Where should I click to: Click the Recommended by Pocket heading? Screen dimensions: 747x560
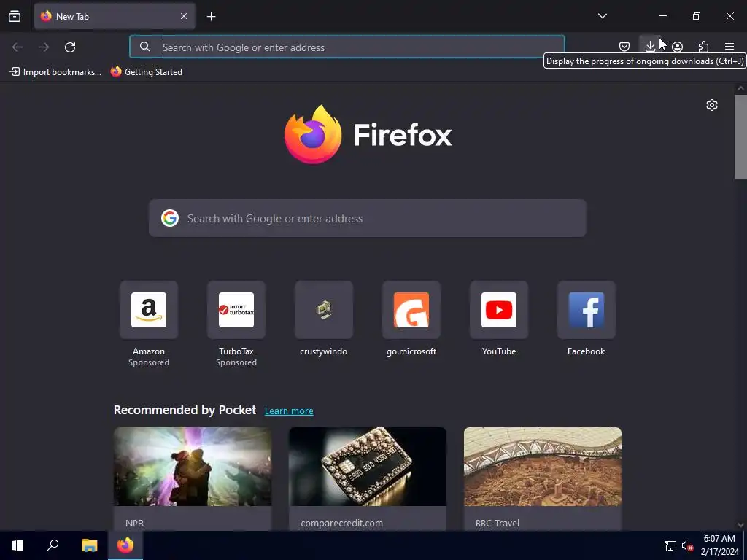[185, 410]
